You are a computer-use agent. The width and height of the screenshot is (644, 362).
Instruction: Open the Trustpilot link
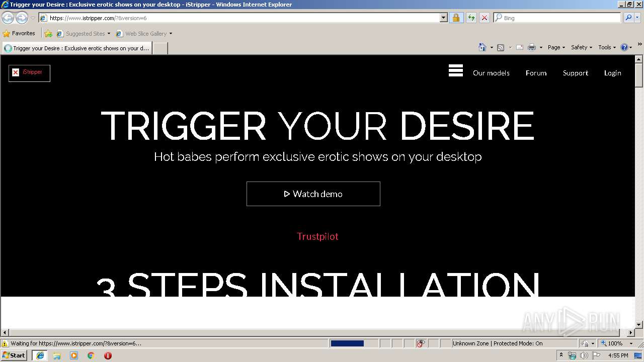pyautogui.click(x=317, y=236)
